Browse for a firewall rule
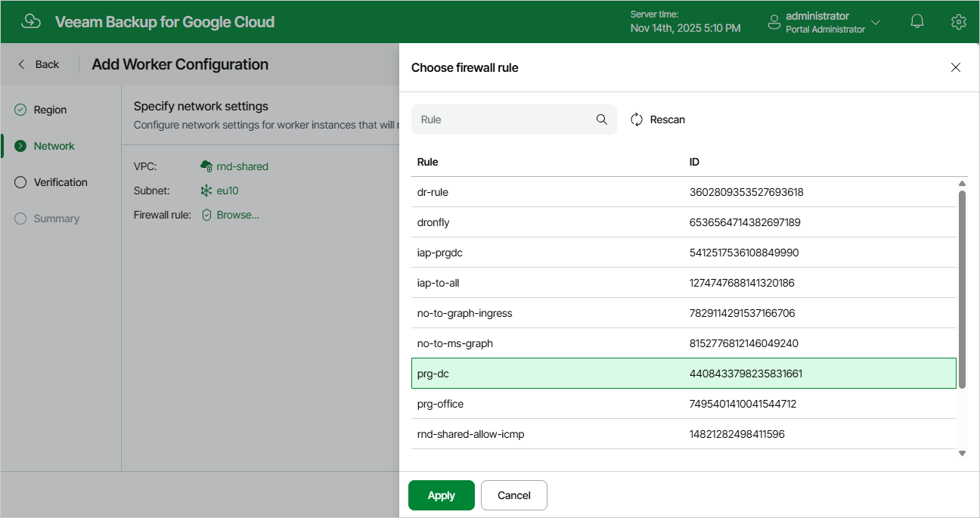This screenshot has height=518, width=980. pos(237,215)
